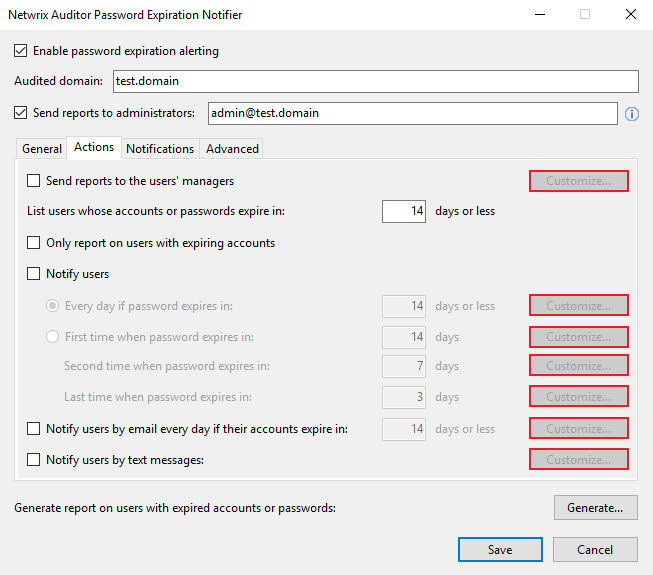Enable Send reports to the users' managers
Image resolution: width=653 pixels, height=575 pixels.
click(34, 181)
